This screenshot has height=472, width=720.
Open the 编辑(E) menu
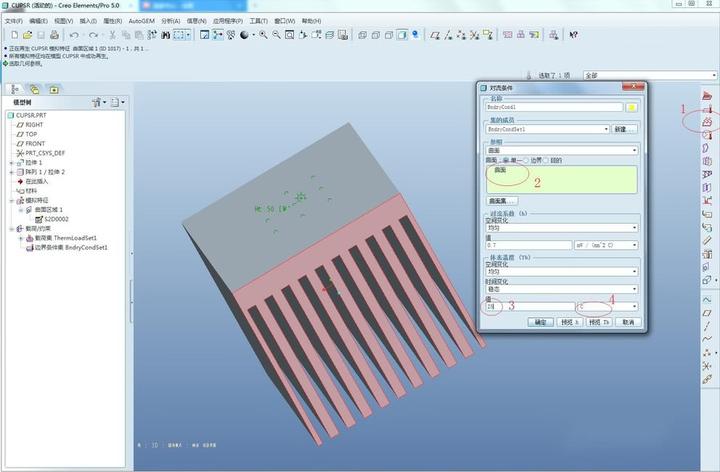pos(38,21)
